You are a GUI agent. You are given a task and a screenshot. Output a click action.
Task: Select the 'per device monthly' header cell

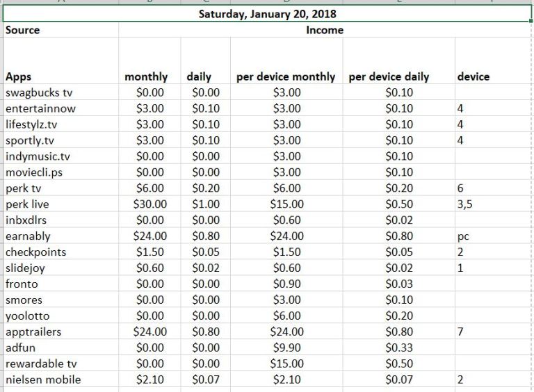(286, 76)
